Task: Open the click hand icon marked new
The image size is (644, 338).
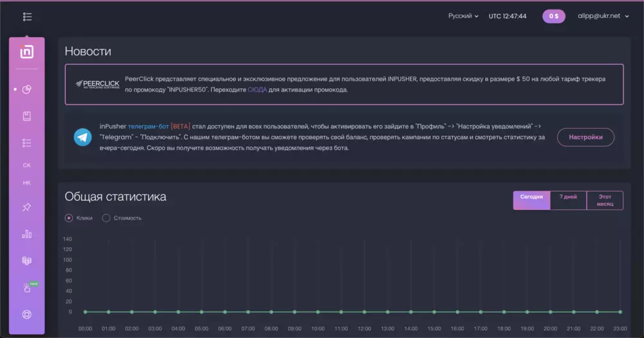Action: coord(28,288)
